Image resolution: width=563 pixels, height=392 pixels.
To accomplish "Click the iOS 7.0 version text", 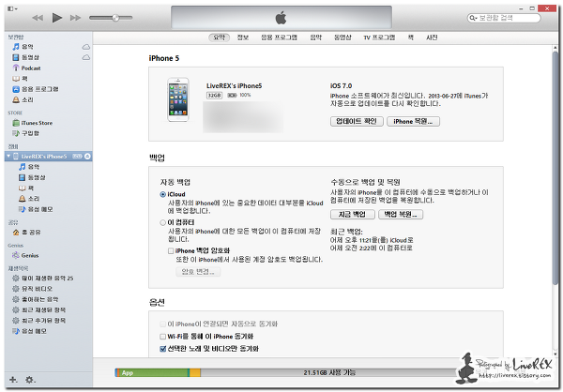I will coord(342,85).
